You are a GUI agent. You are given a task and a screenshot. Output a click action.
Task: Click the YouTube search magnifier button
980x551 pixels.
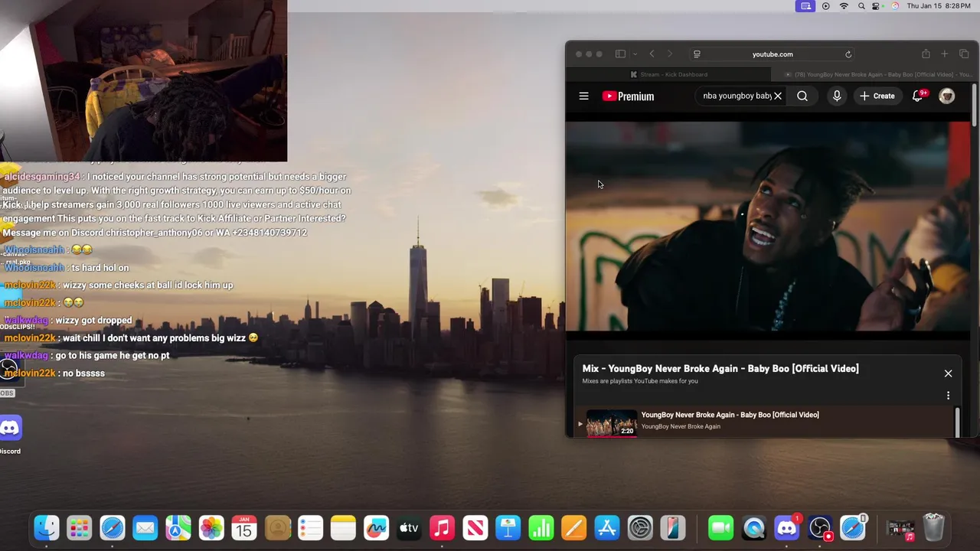pos(802,96)
